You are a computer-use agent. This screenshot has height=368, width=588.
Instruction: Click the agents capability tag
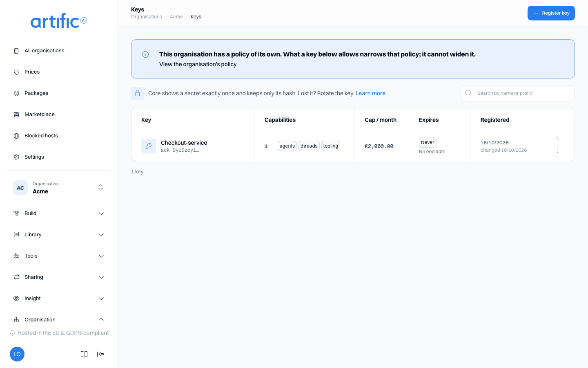point(287,146)
